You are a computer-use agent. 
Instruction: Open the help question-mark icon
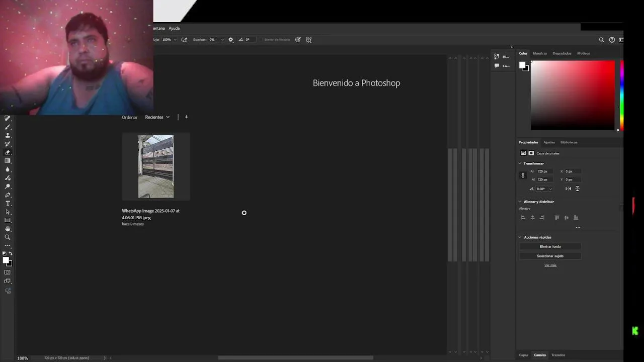612,40
